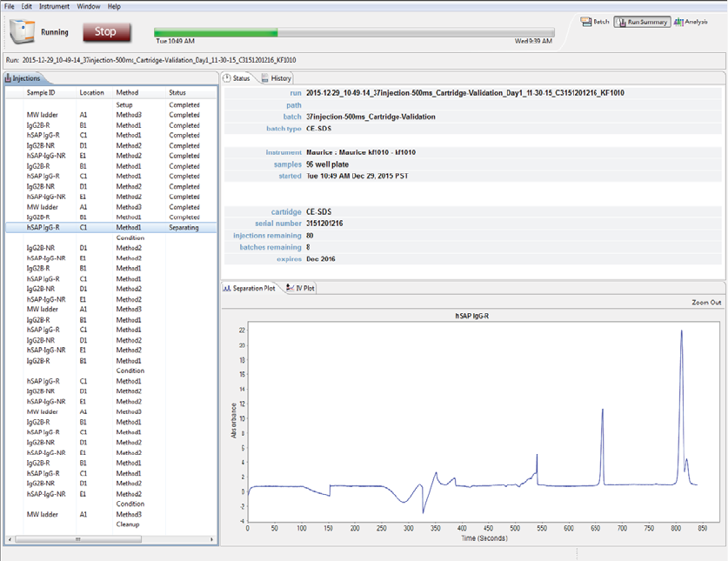Click the Status tab clock icon
The height and width of the screenshot is (561, 728).
coord(227,78)
